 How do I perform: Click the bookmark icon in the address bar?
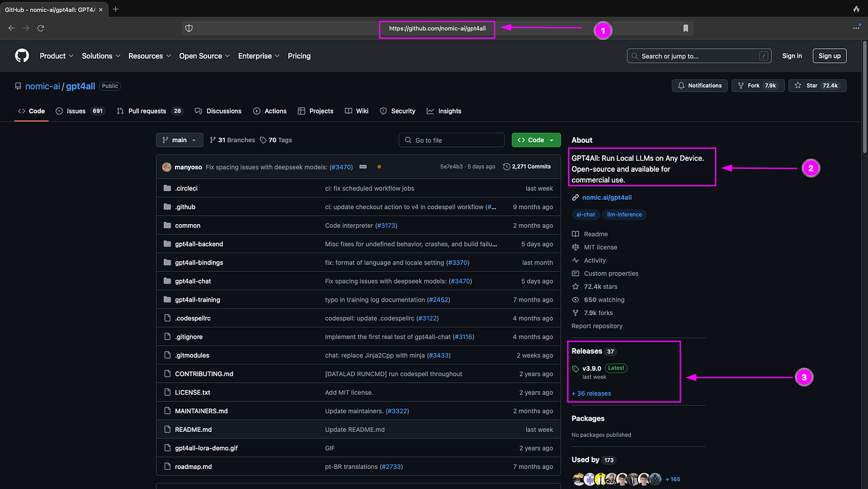[685, 28]
